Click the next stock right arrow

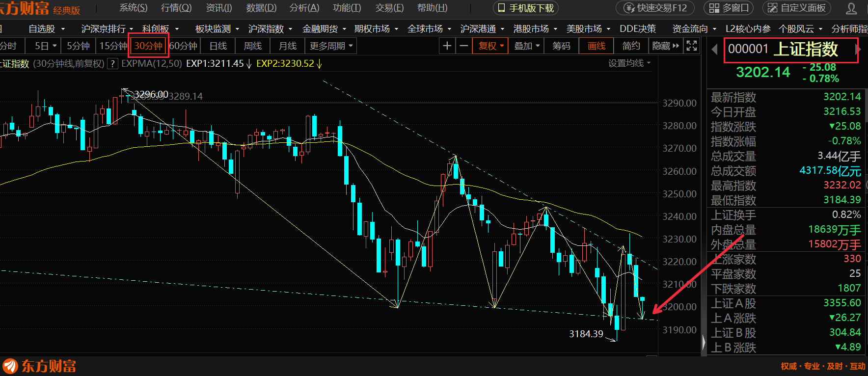pyautogui.click(x=858, y=49)
